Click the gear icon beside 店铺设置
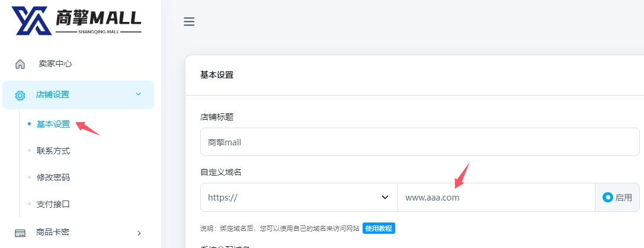Screen dimensions: 644x248 (20, 95)
